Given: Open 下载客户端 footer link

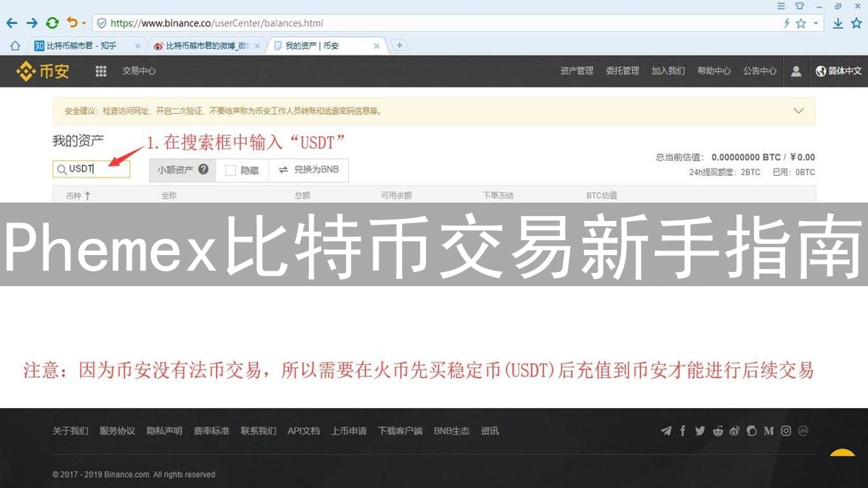Looking at the screenshot, I should pyautogui.click(x=400, y=431).
